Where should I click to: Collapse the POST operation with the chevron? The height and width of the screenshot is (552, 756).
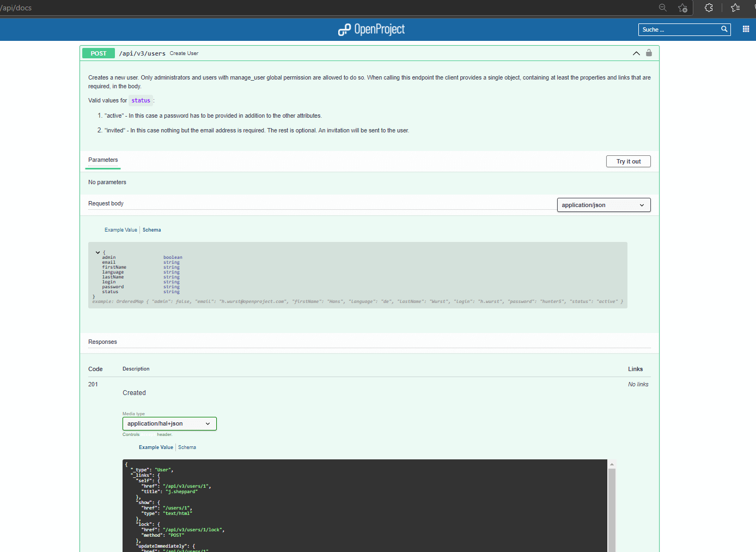pos(636,53)
